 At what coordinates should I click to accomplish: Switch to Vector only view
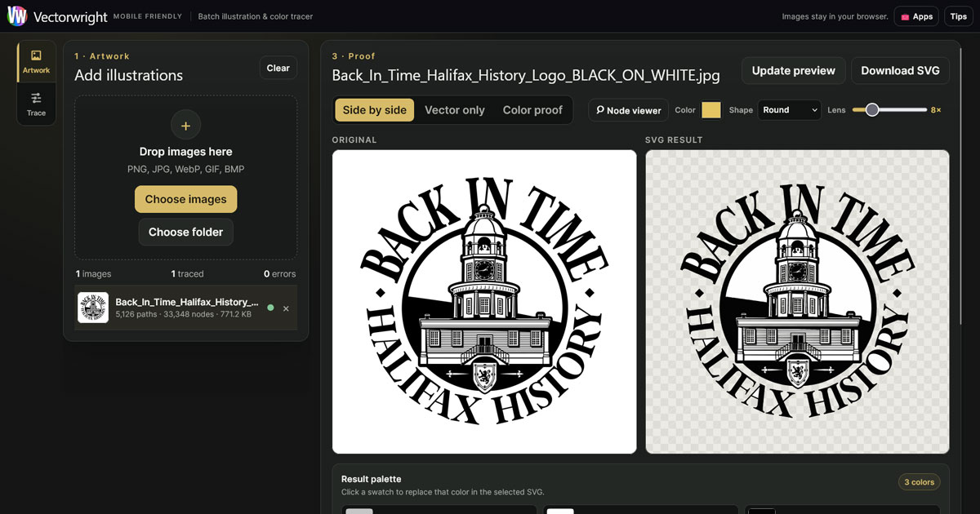click(x=455, y=110)
